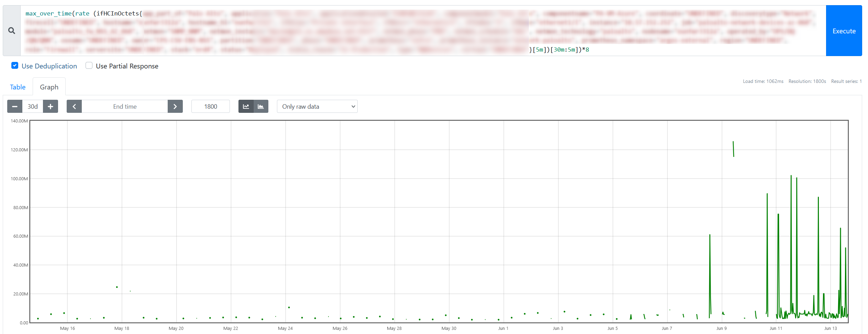The height and width of the screenshot is (334, 868).
Task: Switch to line chart display
Action: (246, 106)
